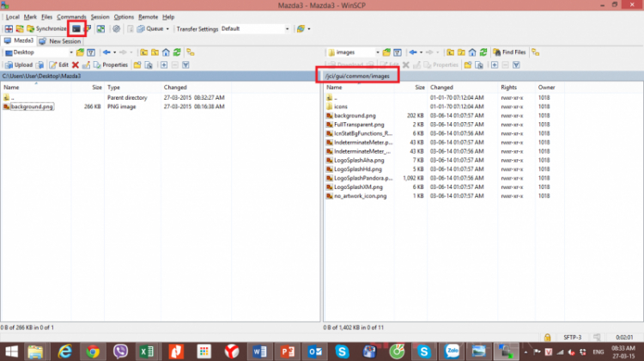The image size is (644, 361).
Task: Click the local Edit button
Action: coord(58,65)
